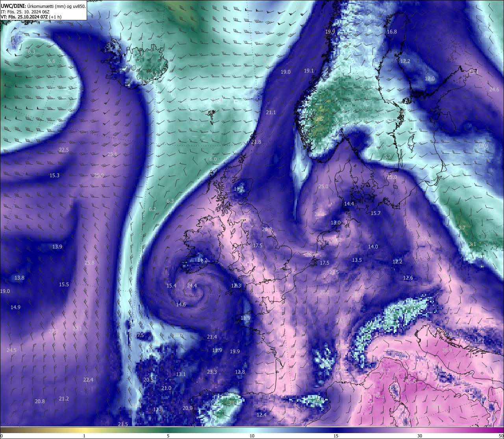This screenshot has width=504, height=439.
Task: Select the 15.4 map value label
Action: coord(171,286)
